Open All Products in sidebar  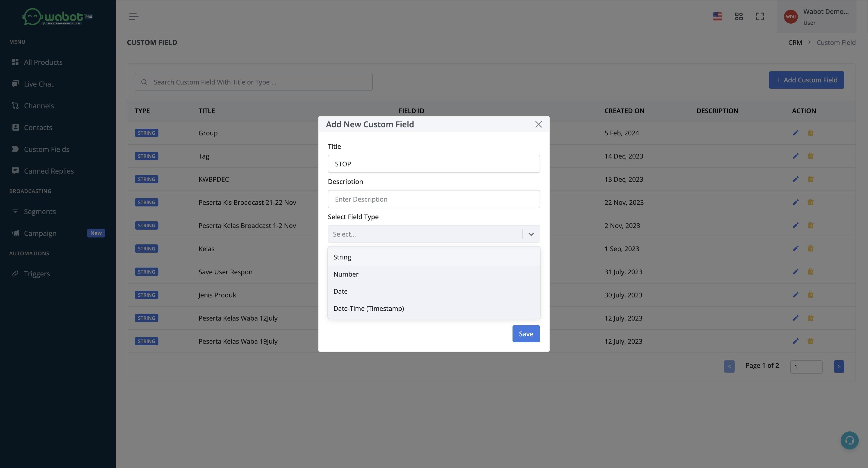coord(43,62)
